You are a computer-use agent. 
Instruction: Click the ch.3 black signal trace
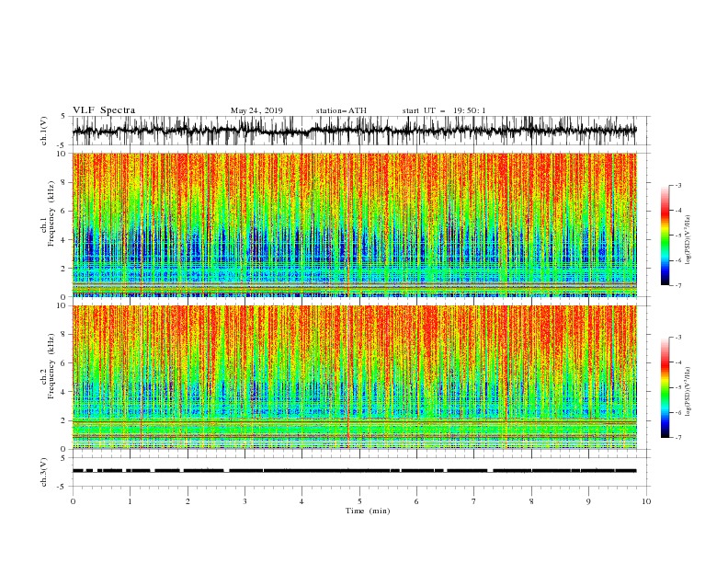354,471
